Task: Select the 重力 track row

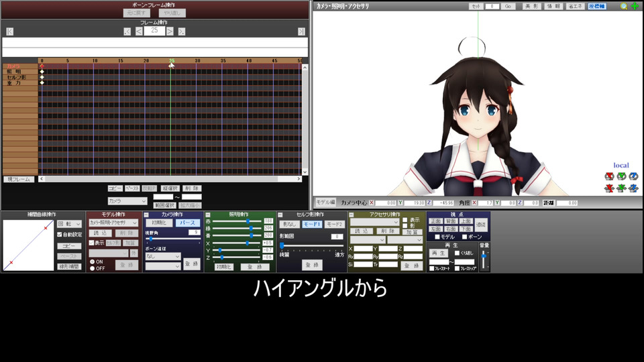Action: (19, 83)
